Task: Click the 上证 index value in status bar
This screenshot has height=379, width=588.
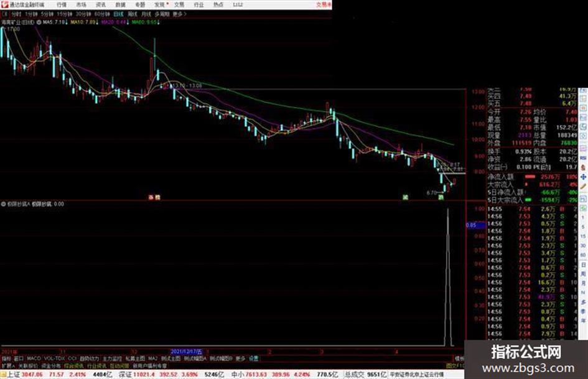Action: pyautogui.click(x=32, y=375)
